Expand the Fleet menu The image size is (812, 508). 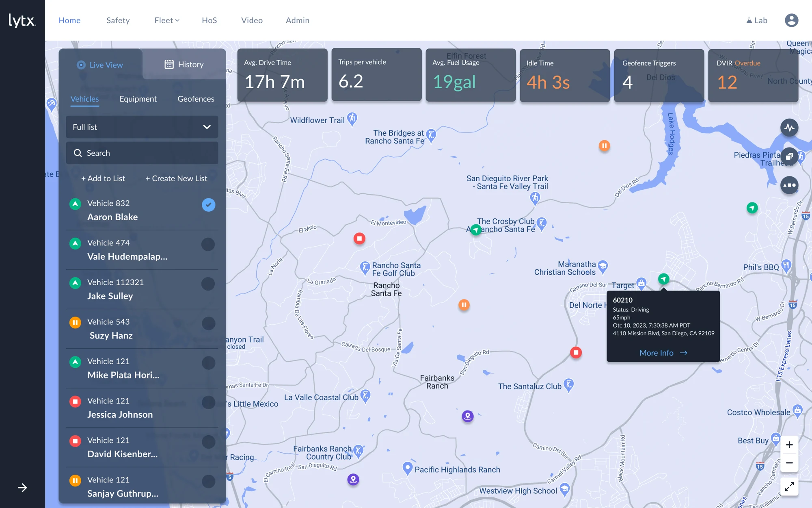point(166,20)
